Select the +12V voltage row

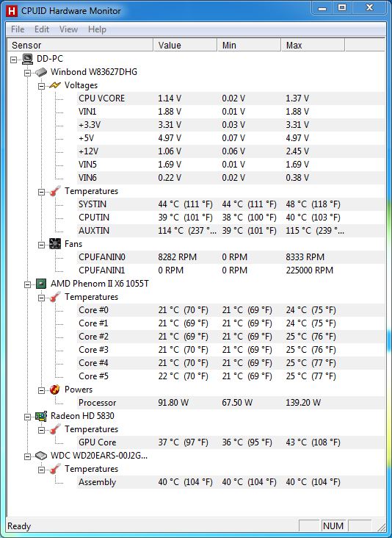(231, 151)
